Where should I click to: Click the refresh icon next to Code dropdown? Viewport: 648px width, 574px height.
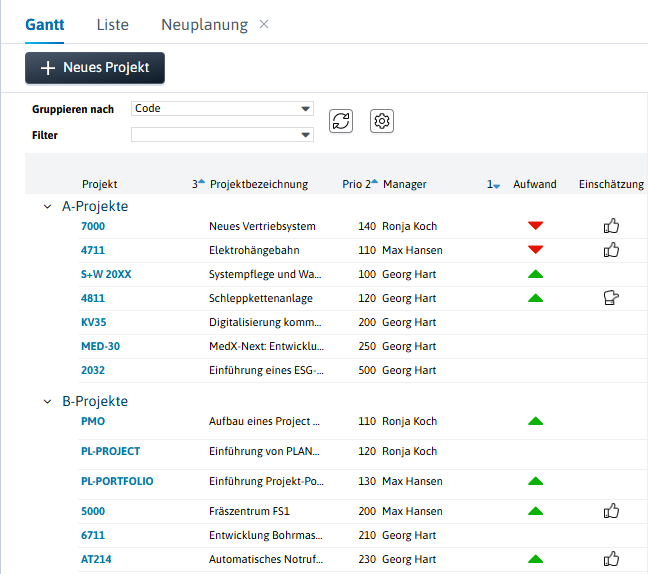(x=341, y=121)
